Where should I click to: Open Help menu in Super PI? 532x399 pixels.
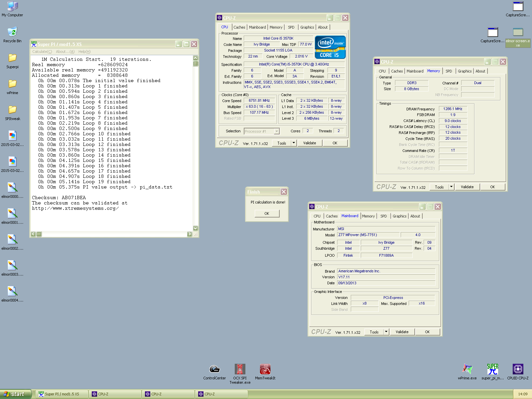point(84,52)
